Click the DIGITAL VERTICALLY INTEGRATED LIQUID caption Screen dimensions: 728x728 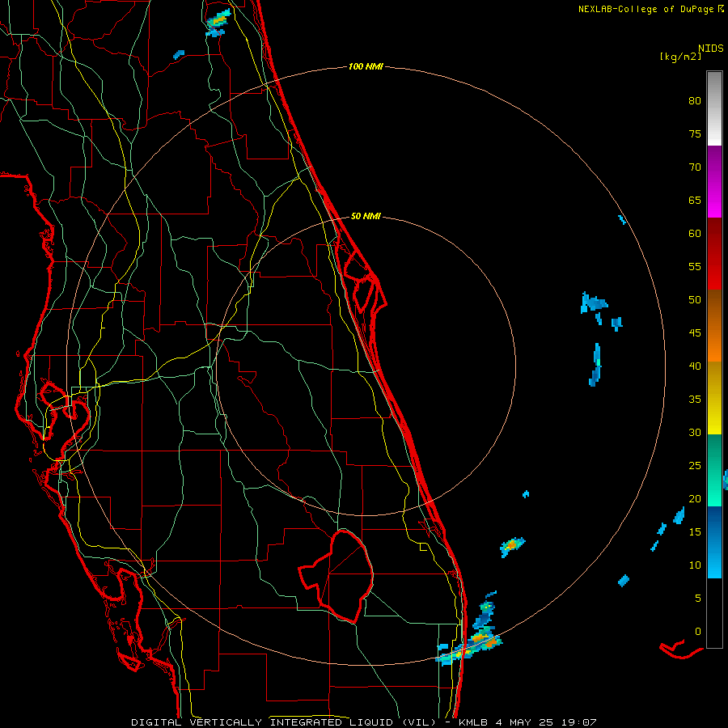click(x=261, y=722)
